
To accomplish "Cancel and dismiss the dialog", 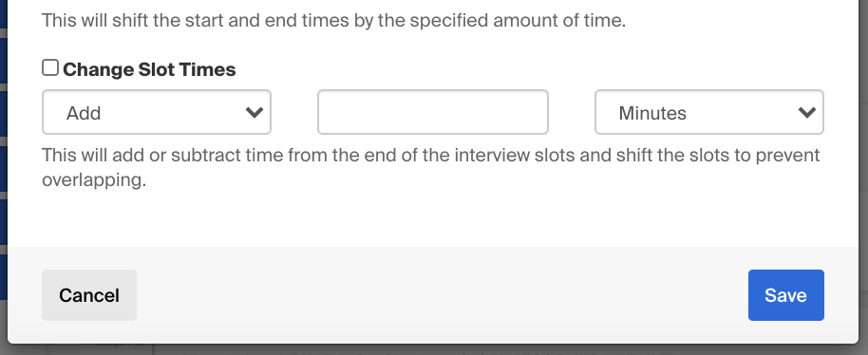I will point(89,295).
